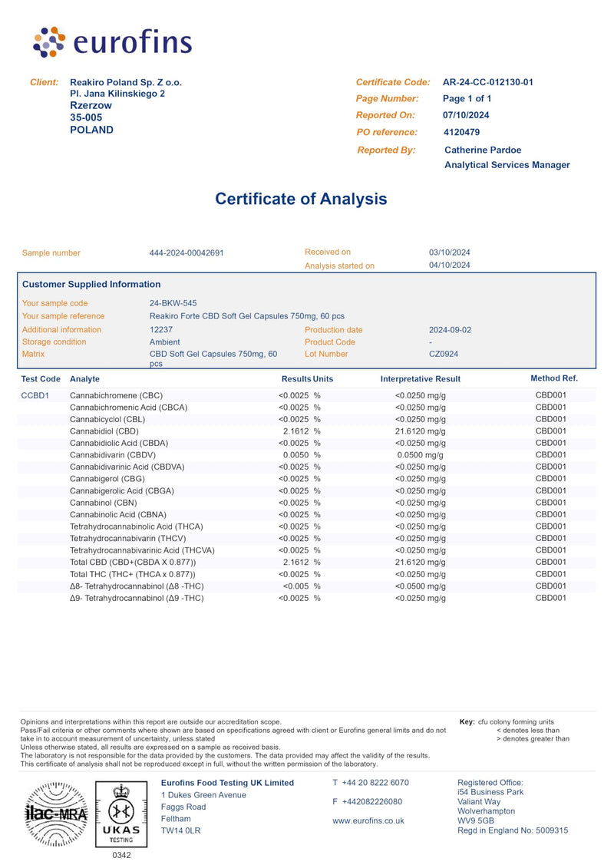The width and height of the screenshot is (614, 868).
Task: Click the Eurofins logo
Action: pyautogui.click(x=112, y=42)
